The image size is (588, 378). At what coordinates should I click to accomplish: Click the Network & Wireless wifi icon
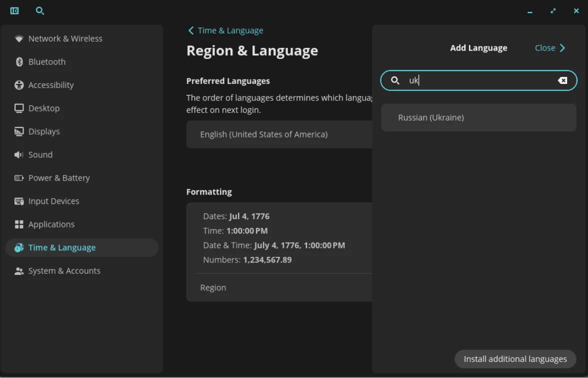point(19,38)
